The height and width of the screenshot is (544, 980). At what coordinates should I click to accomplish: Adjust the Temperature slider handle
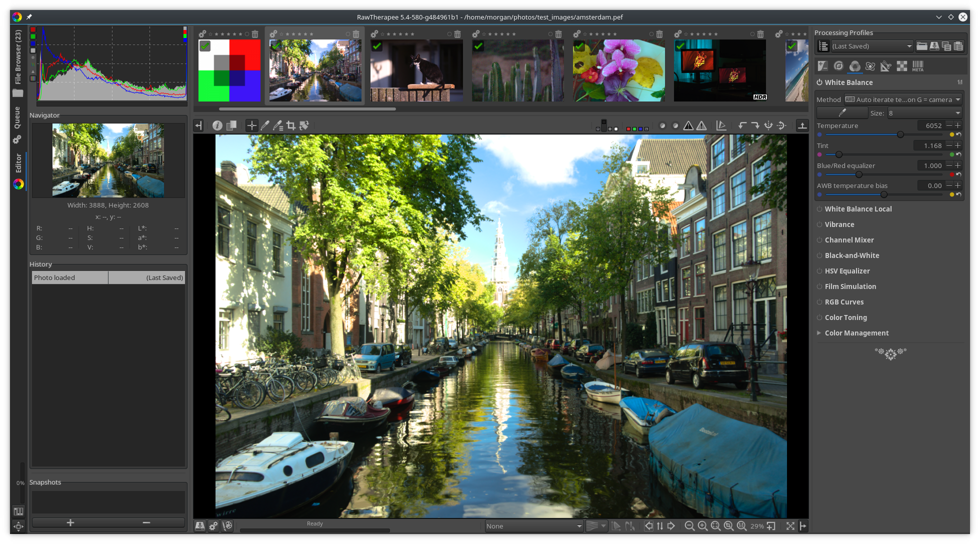(900, 134)
